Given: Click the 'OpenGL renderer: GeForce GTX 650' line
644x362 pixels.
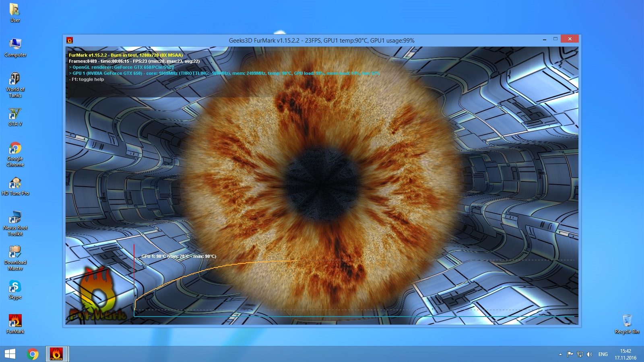Looking at the screenshot, I should (x=122, y=67).
